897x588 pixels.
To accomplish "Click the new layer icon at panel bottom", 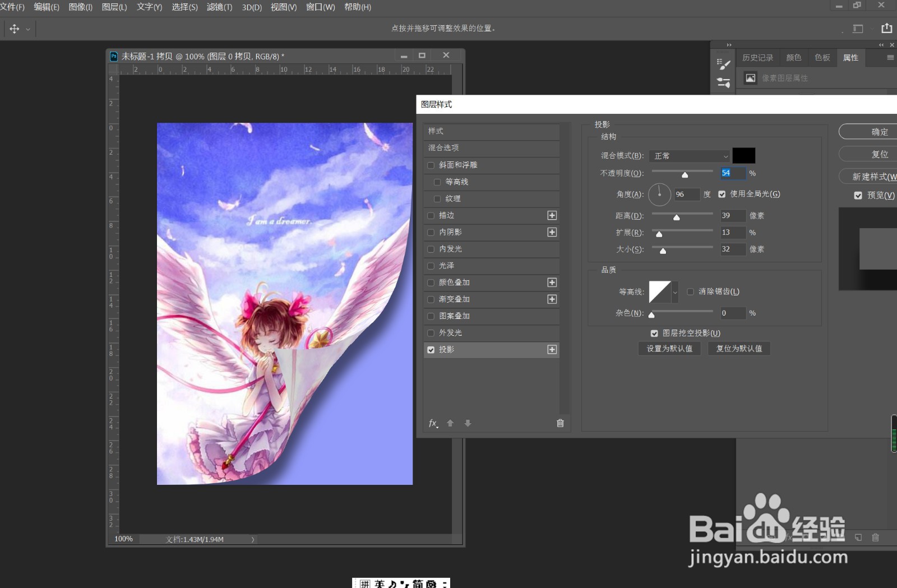I will 858,538.
